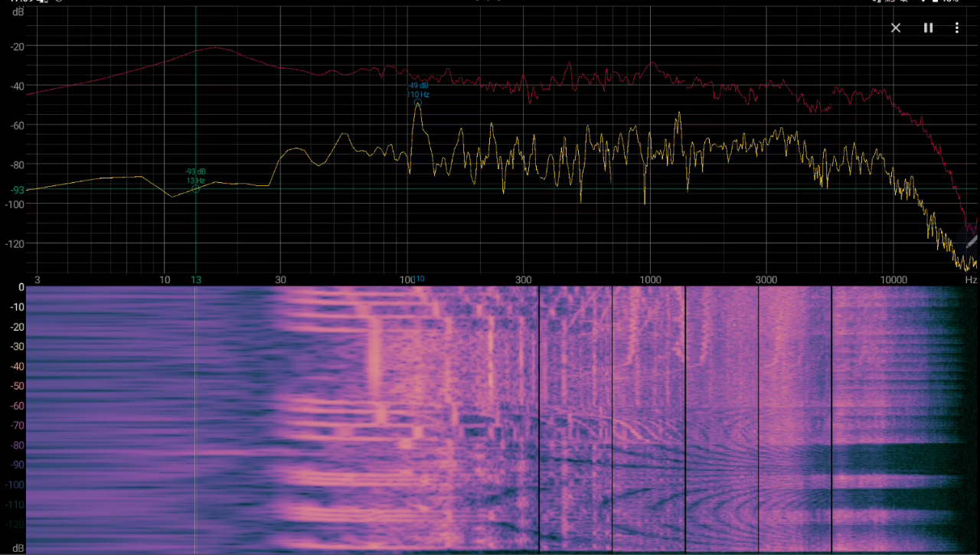Click the white cursor line in waterfall
Viewport: 980px width, 555px height.
click(195, 420)
